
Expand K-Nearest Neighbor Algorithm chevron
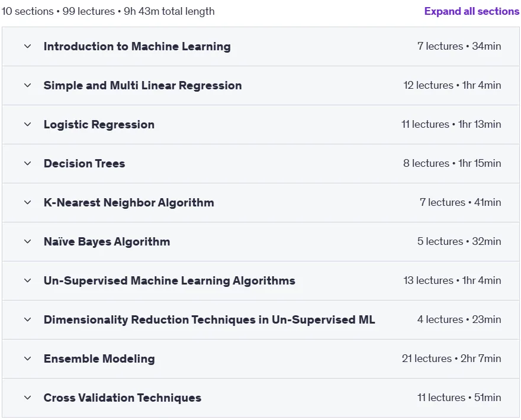pyautogui.click(x=28, y=202)
